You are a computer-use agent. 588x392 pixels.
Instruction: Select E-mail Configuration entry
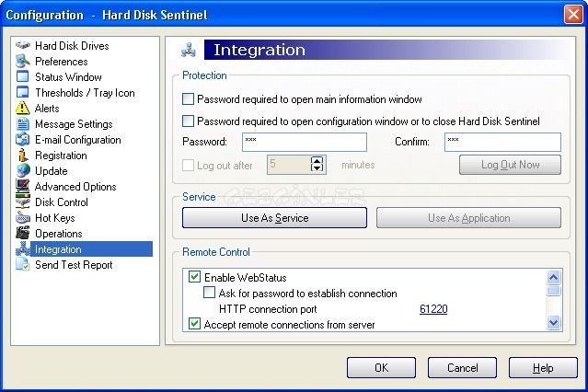pyautogui.click(x=78, y=140)
